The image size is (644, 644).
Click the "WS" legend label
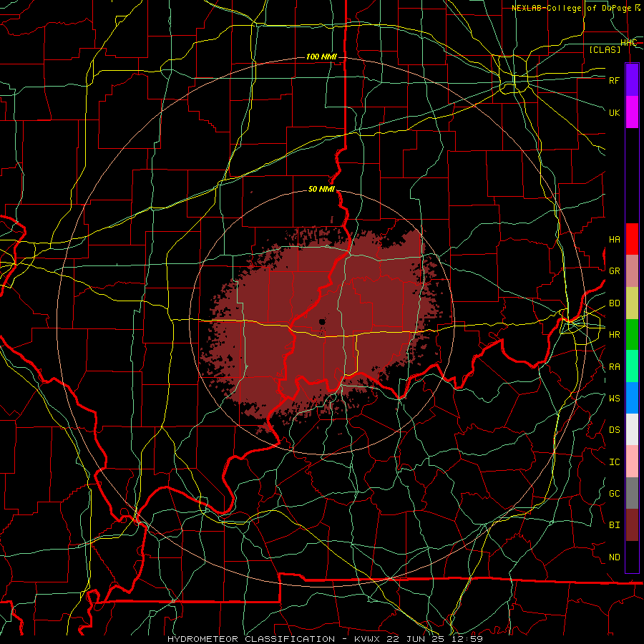pyautogui.click(x=615, y=399)
